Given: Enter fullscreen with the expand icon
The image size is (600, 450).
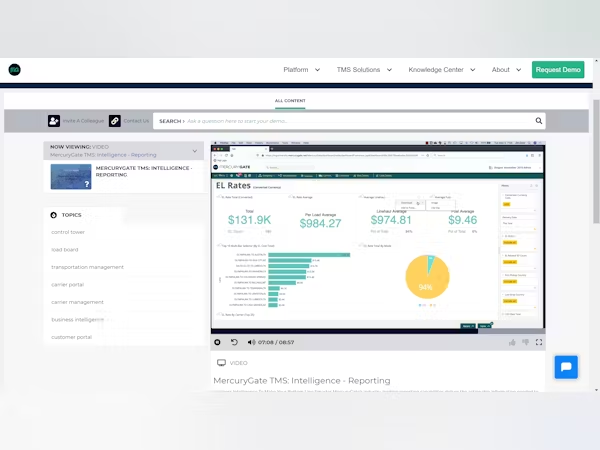Looking at the screenshot, I should click(539, 342).
